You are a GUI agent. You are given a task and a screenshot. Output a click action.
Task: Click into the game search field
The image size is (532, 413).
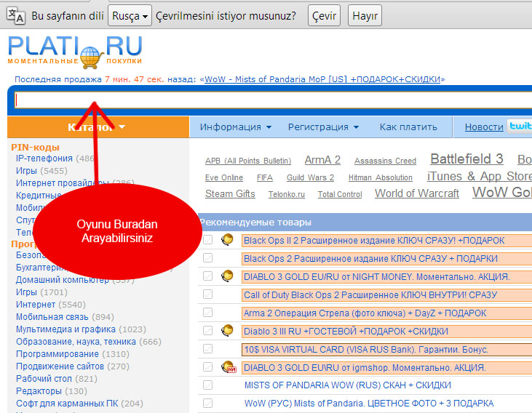click(x=273, y=100)
